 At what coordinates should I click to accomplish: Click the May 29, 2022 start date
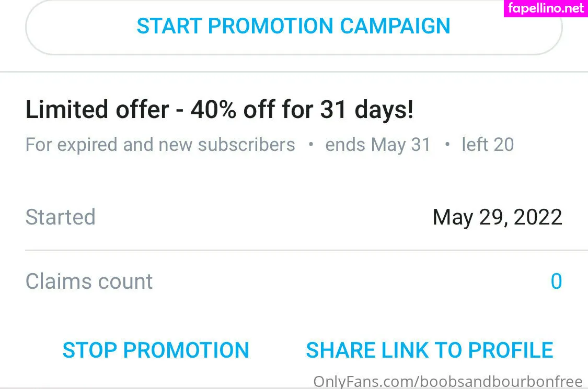497,217
